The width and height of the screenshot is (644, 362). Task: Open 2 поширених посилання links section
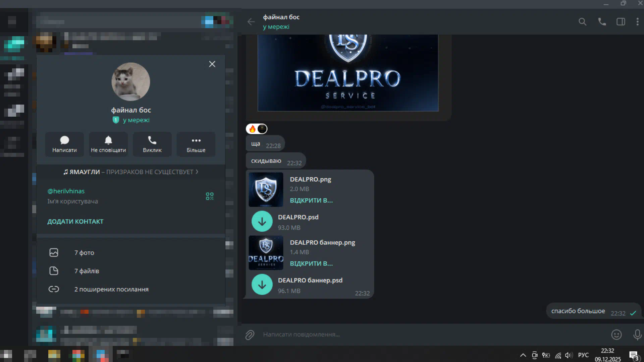[x=111, y=289]
